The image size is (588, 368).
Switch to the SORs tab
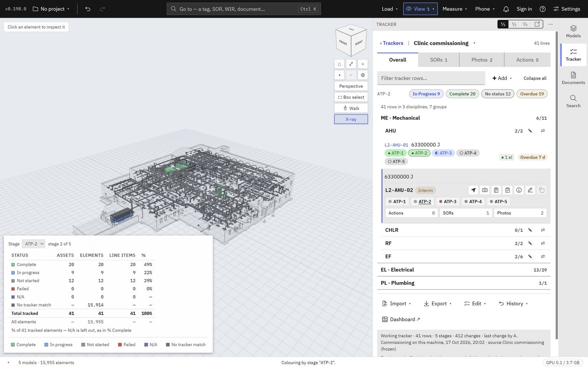(438, 60)
